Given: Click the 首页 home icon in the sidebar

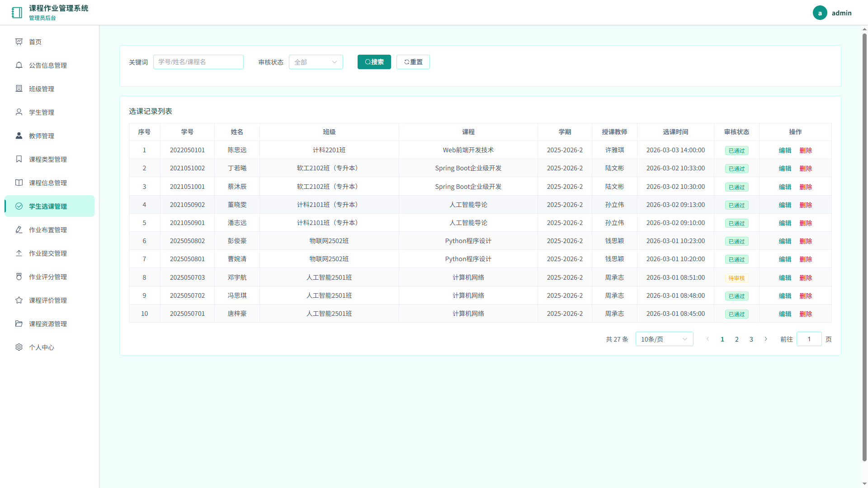Looking at the screenshot, I should click(19, 42).
